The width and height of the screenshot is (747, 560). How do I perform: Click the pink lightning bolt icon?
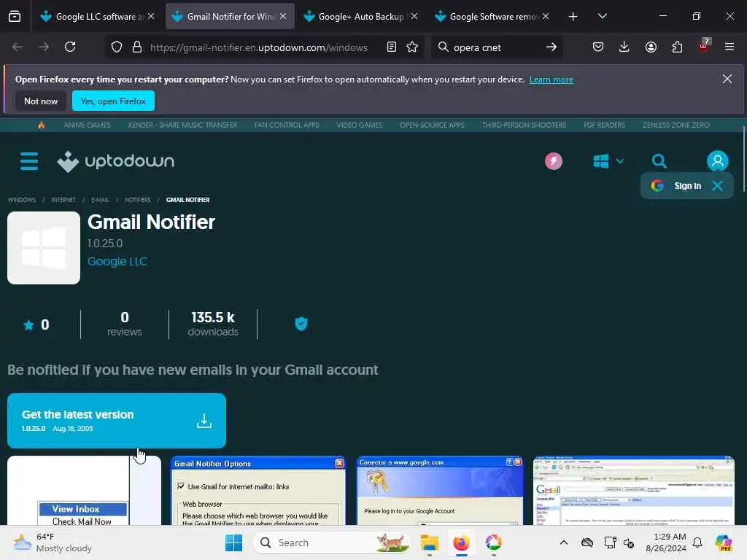[x=554, y=161]
